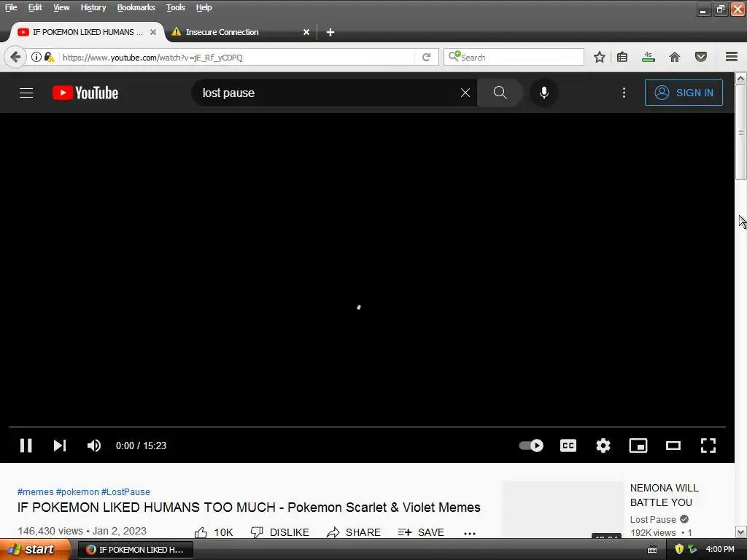Open the player settings gear
Image resolution: width=747 pixels, height=560 pixels.
603,446
